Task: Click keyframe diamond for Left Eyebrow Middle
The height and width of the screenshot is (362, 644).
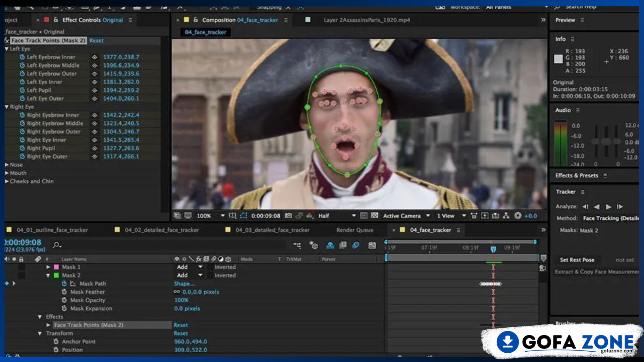Action: pos(95,65)
